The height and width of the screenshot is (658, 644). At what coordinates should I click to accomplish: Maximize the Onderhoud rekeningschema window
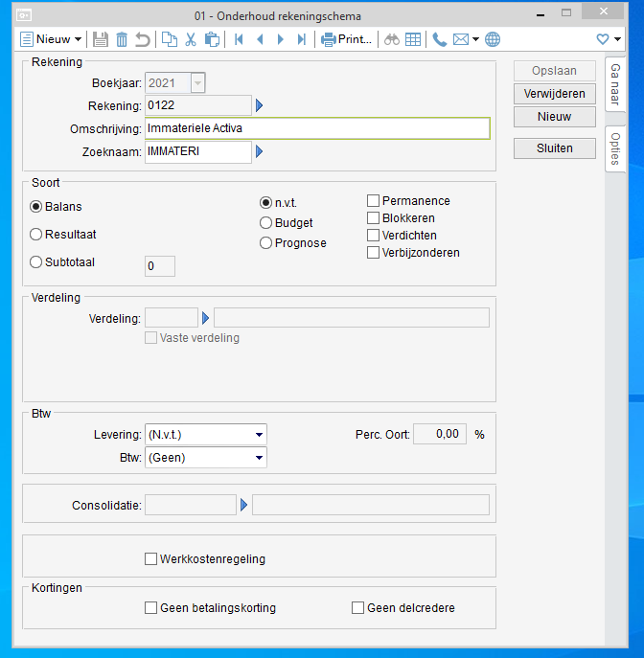click(566, 13)
